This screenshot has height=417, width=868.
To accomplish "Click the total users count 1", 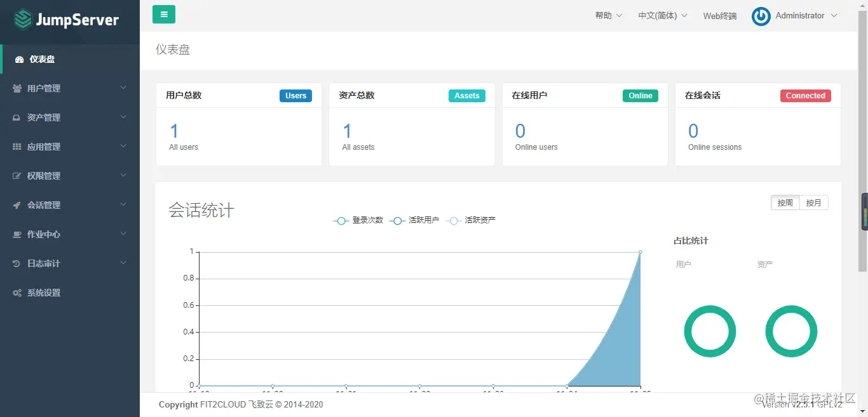I will click(174, 131).
